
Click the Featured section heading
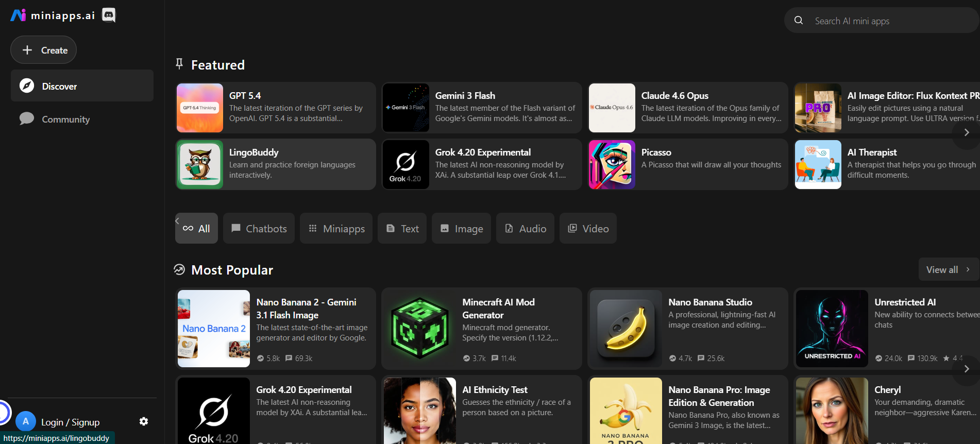pos(218,65)
